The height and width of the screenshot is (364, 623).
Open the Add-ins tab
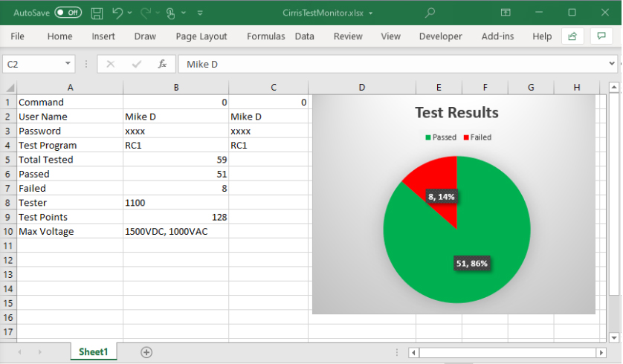[x=497, y=36]
